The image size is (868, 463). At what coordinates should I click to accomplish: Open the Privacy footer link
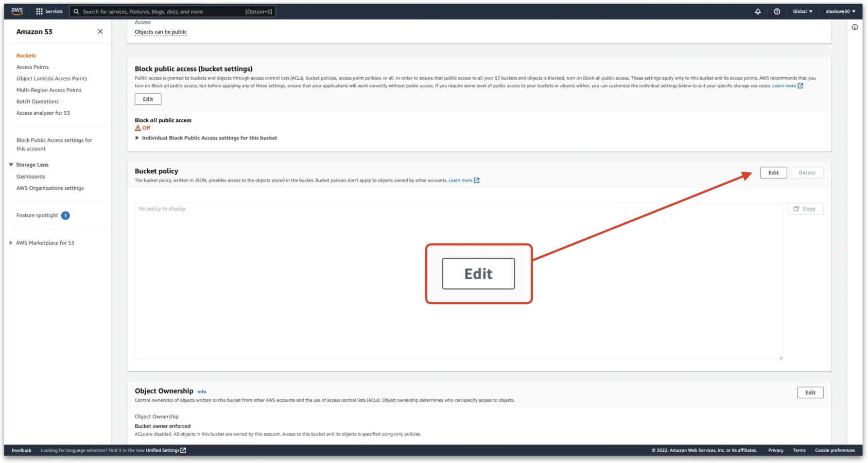(776, 451)
